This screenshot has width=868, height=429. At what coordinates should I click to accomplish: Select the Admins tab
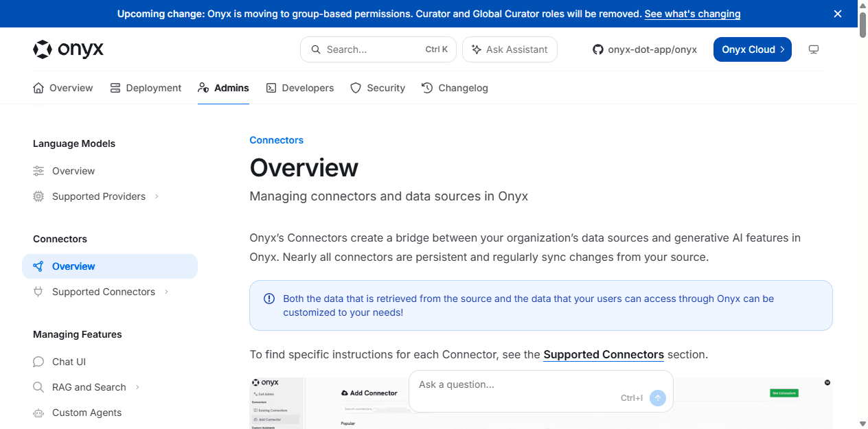(223, 88)
